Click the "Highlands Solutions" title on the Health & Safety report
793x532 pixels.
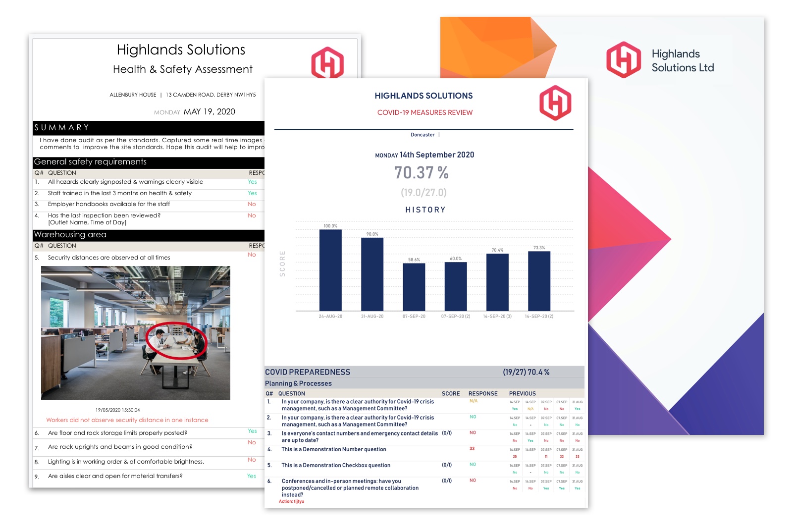[x=181, y=50]
